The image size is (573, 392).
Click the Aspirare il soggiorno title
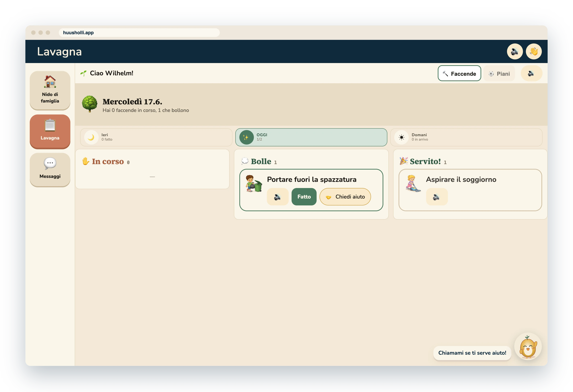[x=461, y=179]
